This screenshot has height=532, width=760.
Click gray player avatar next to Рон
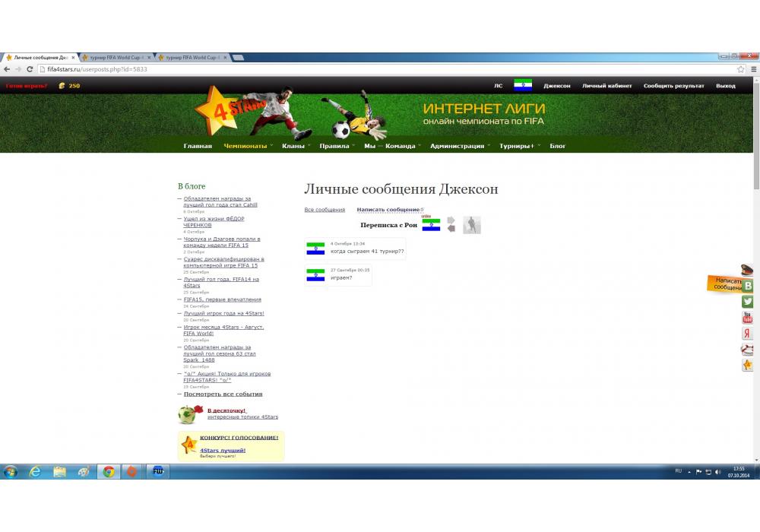(x=472, y=225)
